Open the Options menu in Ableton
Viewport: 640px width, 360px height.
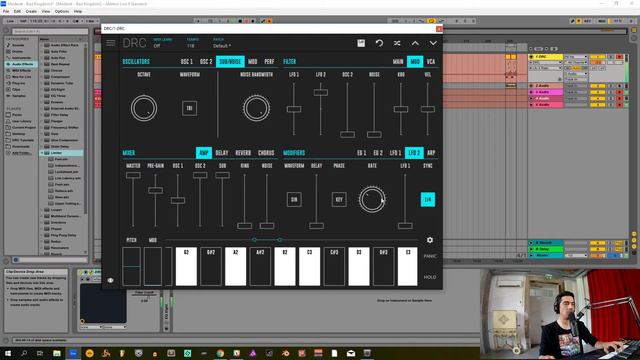[62, 11]
